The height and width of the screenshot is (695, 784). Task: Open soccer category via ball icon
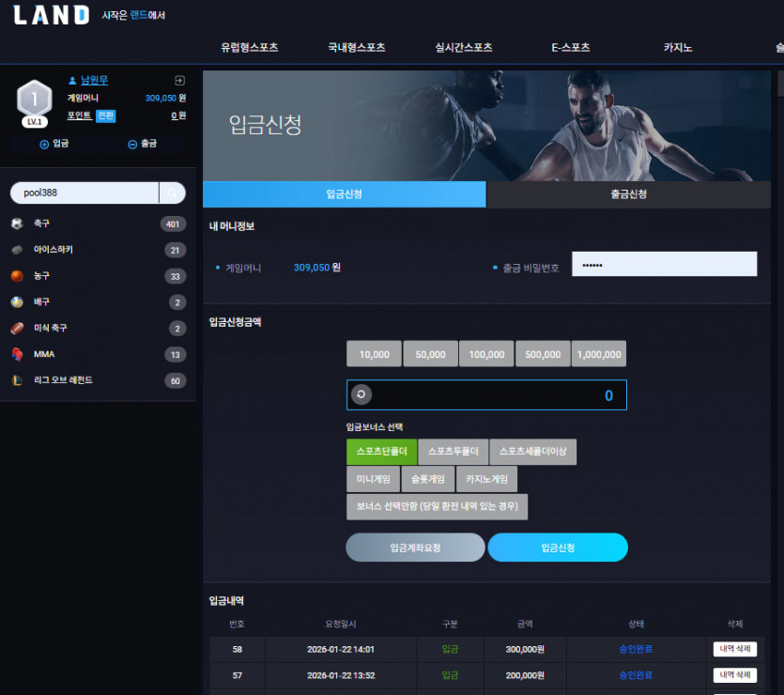tap(17, 224)
